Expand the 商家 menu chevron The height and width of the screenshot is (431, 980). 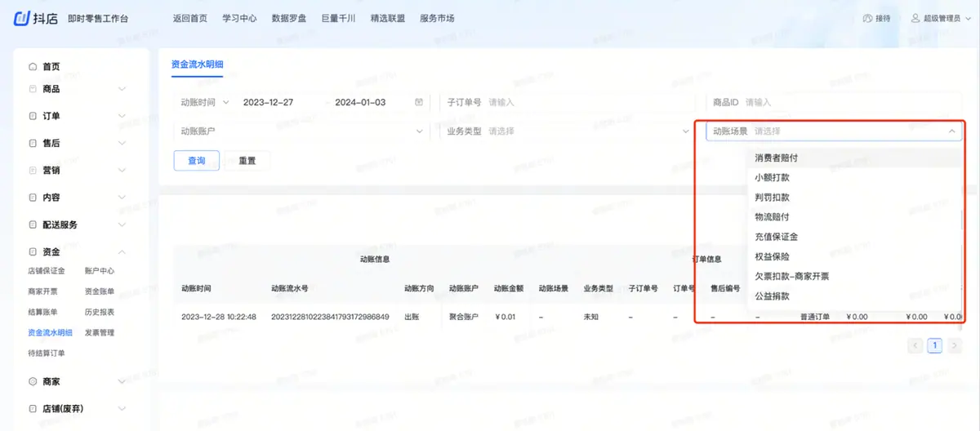pyautogui.click(x=122, y=381)
